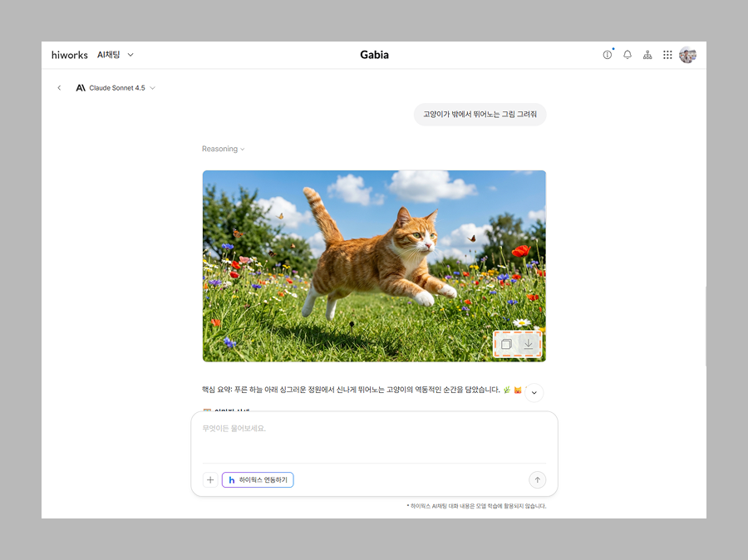Expand the Reasoning section
The width and height of the screenshot is (748, 560).
point(224,150)
